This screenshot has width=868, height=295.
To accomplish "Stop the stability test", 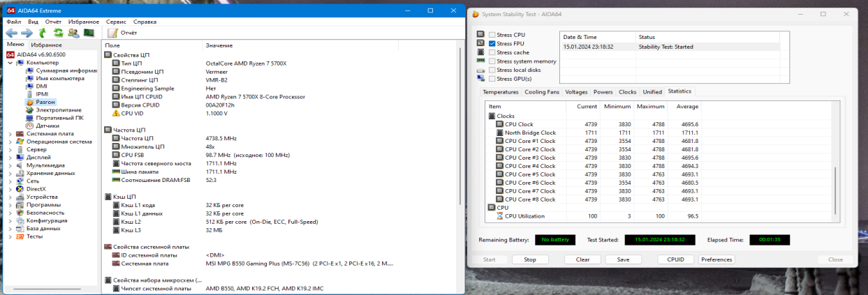I will click(530, 259).
